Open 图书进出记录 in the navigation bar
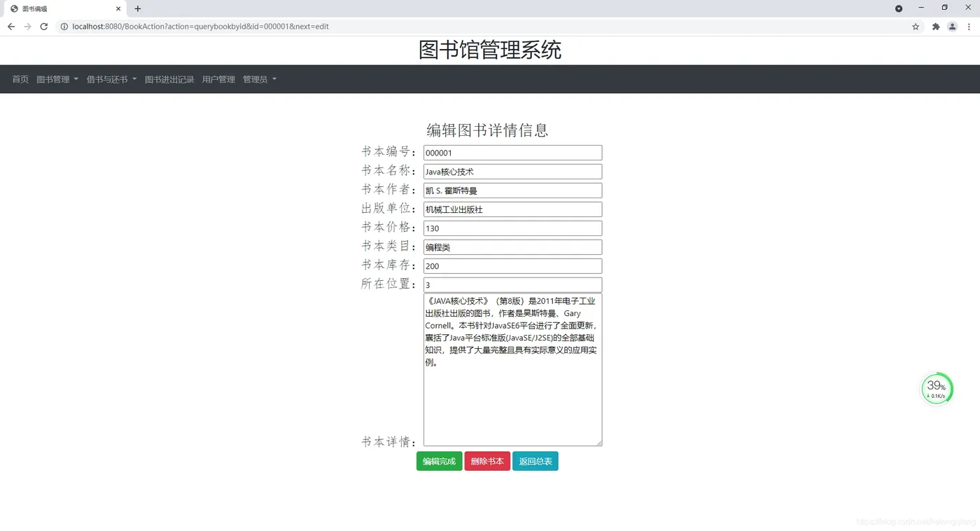The width and height of the screenshot is (980, 531). coord(169,79)
